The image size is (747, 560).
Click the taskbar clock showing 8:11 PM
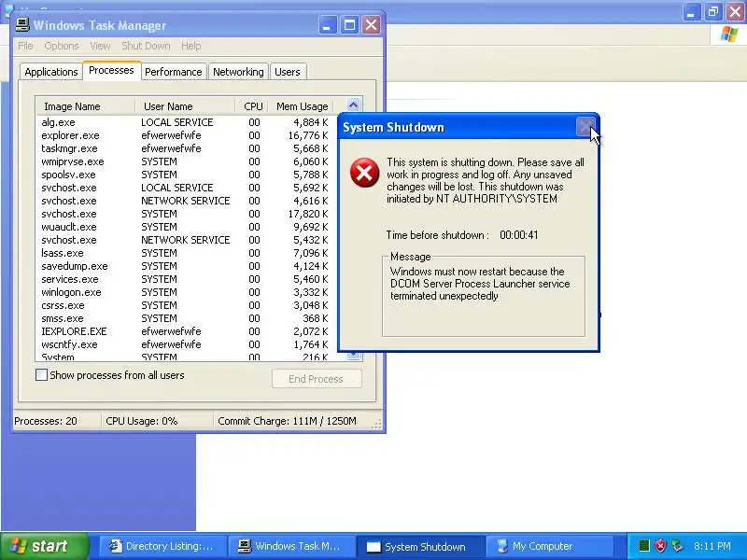712,546
